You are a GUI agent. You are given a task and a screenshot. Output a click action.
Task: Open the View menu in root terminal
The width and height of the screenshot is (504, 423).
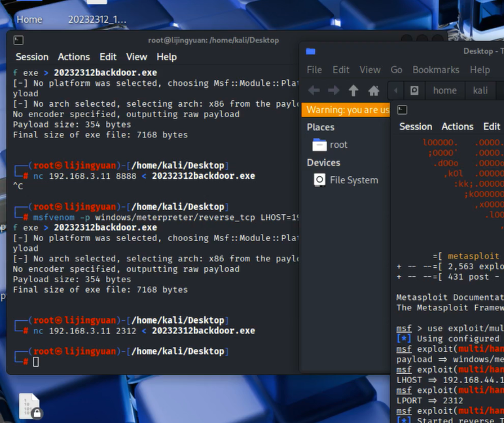(x=137, y=57)
